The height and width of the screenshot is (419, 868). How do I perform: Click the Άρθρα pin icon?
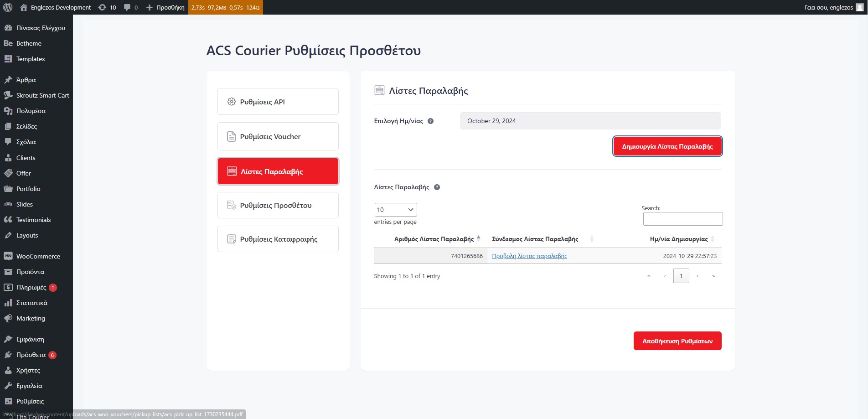click(x=8, y=80)
